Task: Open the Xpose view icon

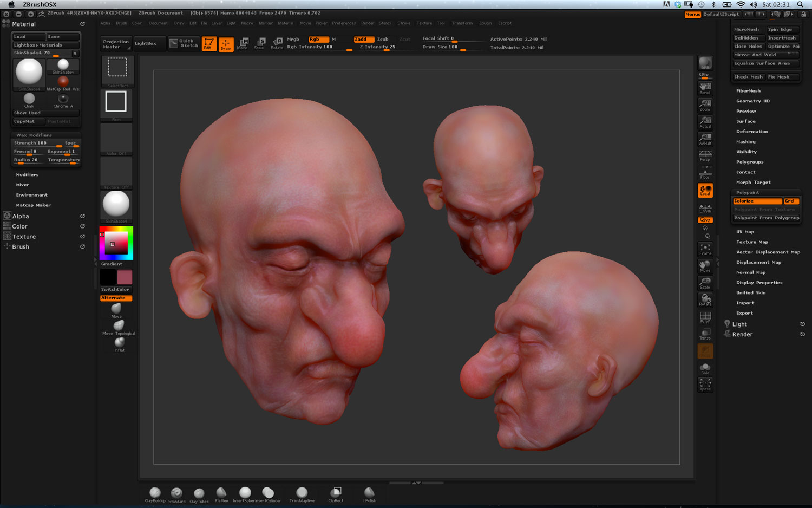Action: tap(705, 385)
